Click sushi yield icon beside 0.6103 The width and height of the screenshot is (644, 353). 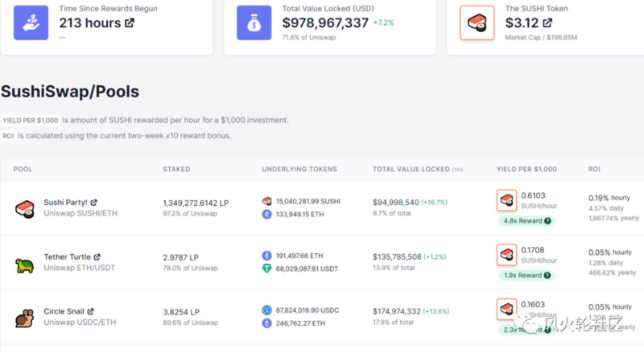click(506, 200)
